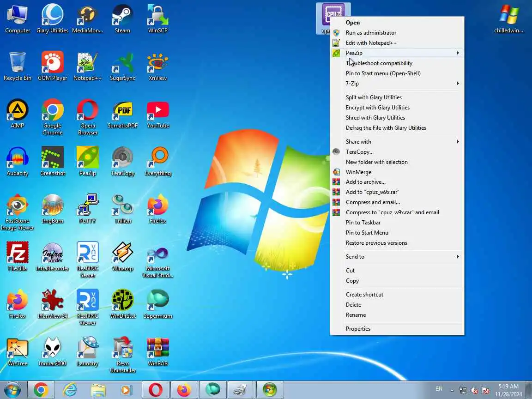Select the chilledwin desktop icon
The image size is (532, 399).
pyautogui.click(x=508, y=18)
